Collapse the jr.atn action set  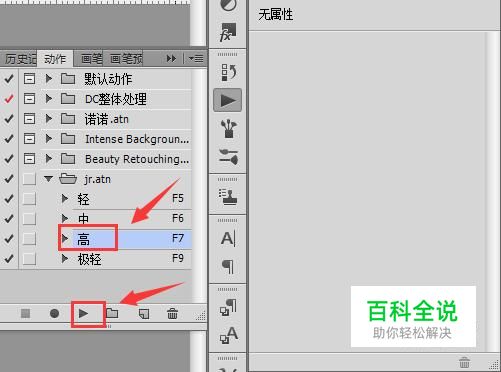[49, 179]
